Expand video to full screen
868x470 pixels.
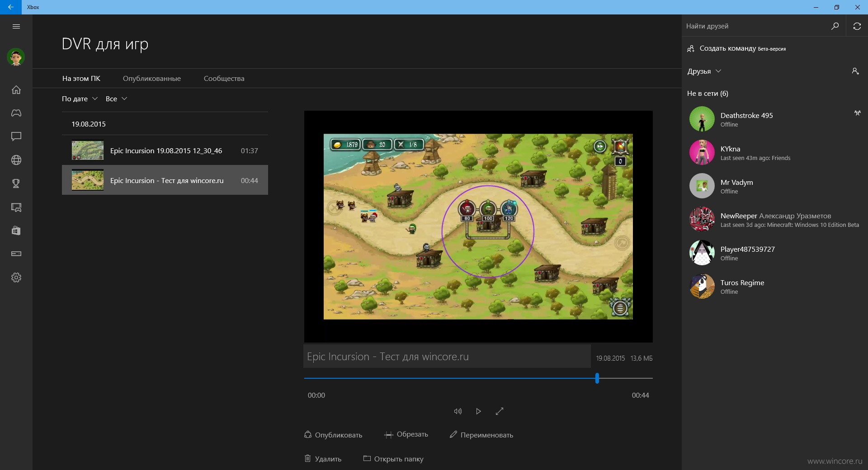500,411
